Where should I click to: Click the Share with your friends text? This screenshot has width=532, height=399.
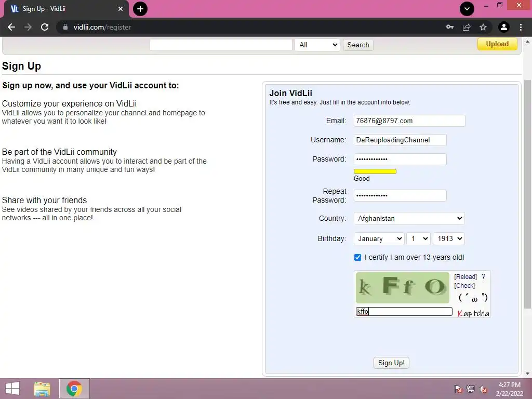pos(45,200)
